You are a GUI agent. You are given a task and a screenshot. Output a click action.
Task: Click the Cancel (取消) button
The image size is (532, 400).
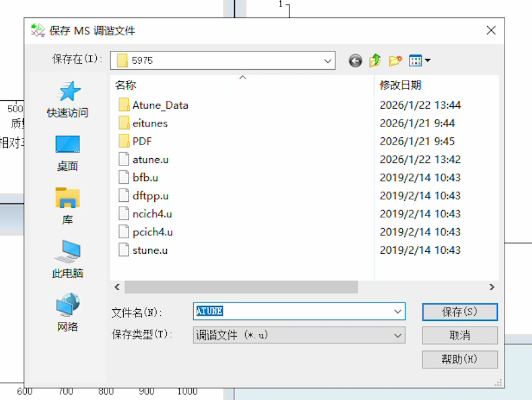[x=459, y=336]
